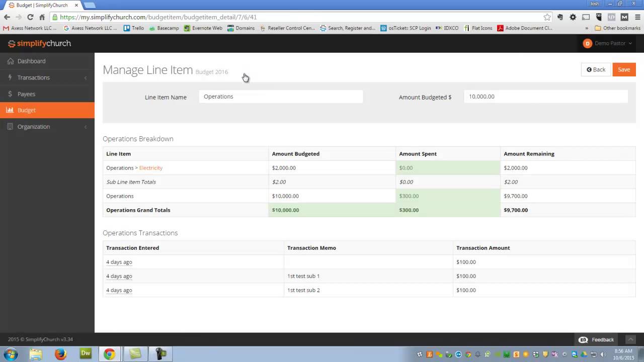Image resolution: width=644 pixels, height=362 pixels.
Task: Open the Flat Icons bookmark
Action: tap(478, 28)
